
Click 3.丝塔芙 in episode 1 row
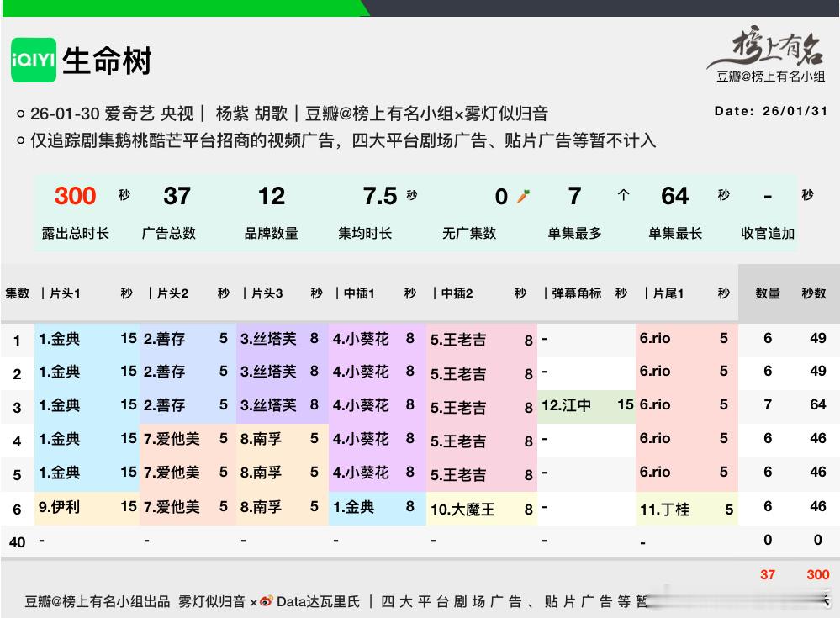coord(268,339)
